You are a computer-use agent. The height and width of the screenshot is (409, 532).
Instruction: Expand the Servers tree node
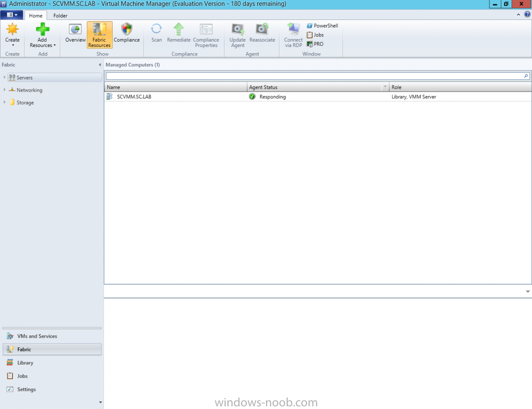point(4,77)
